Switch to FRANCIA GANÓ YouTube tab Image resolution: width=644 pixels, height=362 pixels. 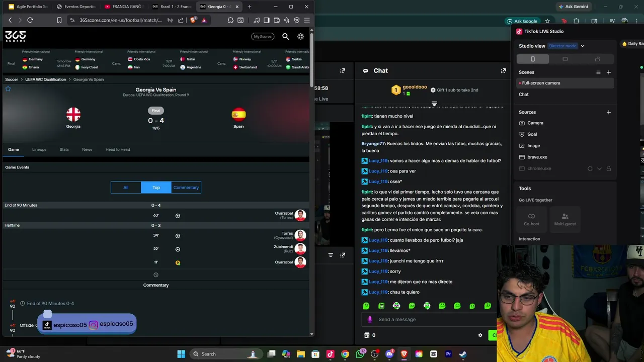click(123, 7)
